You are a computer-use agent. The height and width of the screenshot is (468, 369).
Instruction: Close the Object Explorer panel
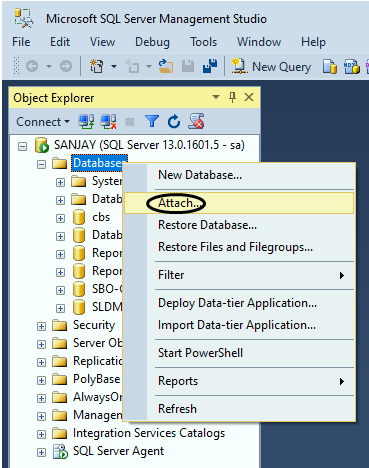[x=249, y=97]
